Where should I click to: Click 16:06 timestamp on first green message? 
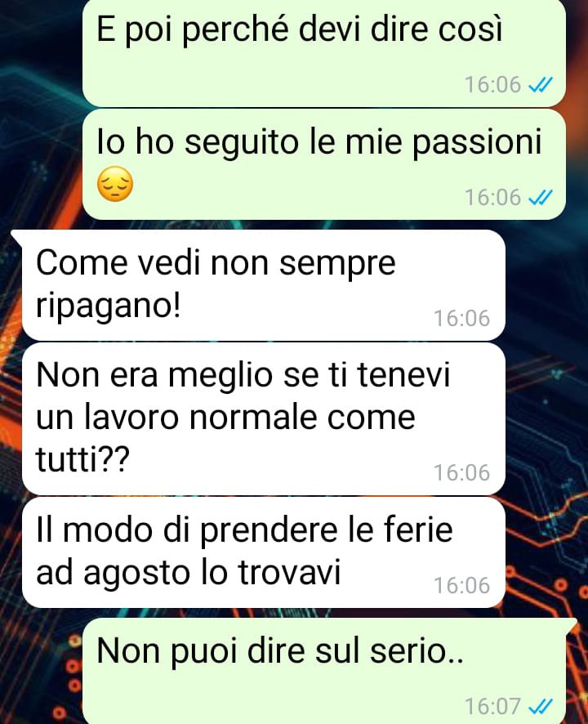[x=493, y=85]
